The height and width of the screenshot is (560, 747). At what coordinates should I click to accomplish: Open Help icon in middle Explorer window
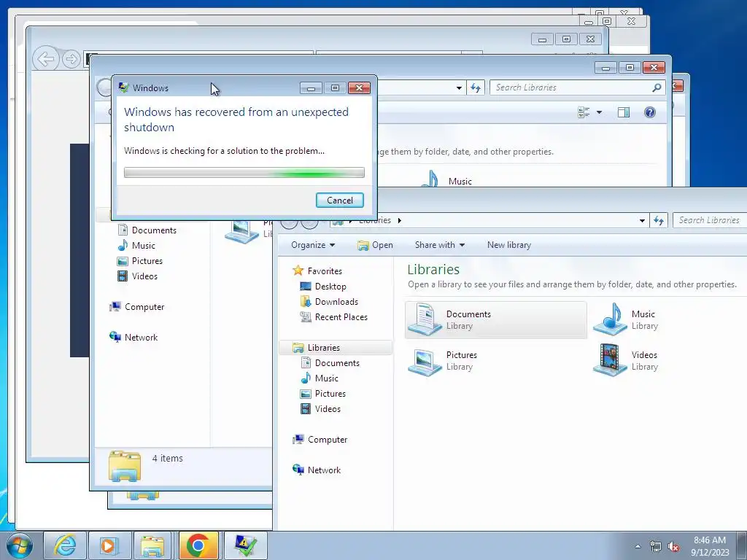pyautogui.click(x=650, y=112)
